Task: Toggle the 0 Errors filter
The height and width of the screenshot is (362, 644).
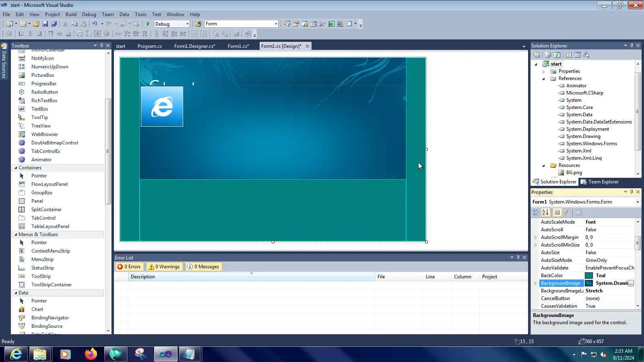Action: coord(129,267)
